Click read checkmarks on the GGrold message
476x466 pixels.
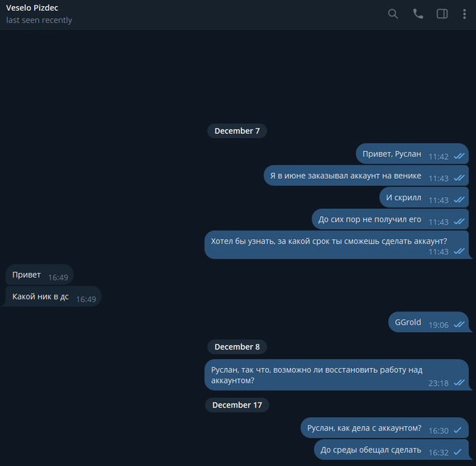459,324
